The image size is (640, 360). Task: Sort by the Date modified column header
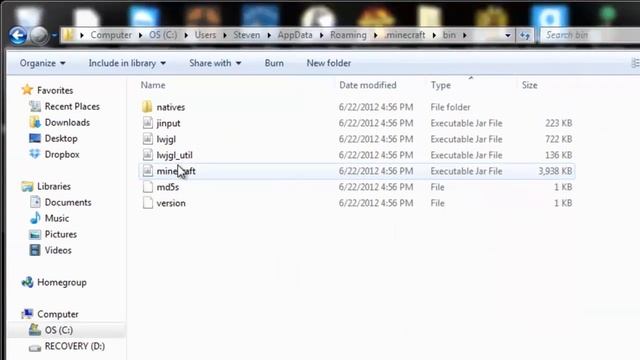click(x=368, y=85)
